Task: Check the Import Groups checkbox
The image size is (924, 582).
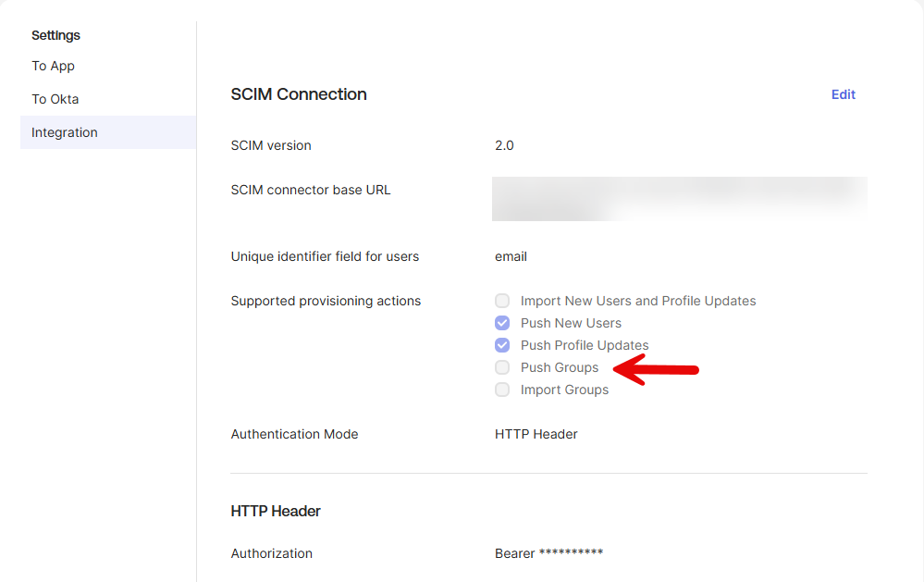Action: [x=502, y=390]
